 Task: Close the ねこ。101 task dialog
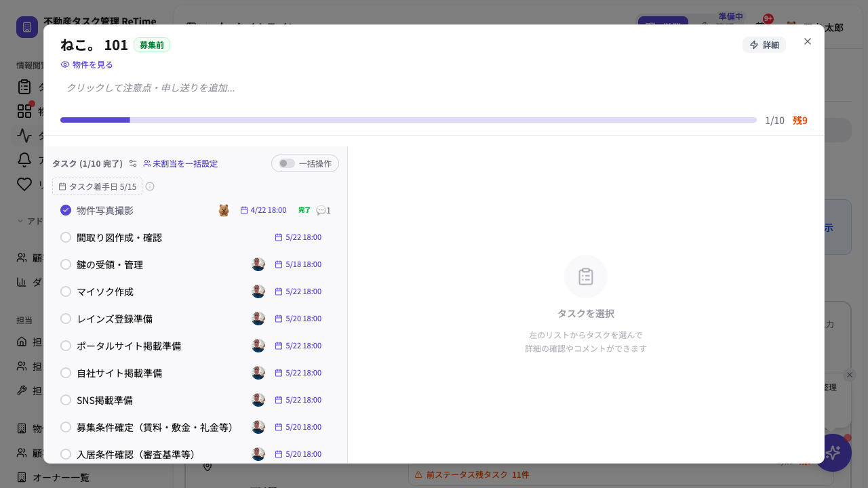[x=808, y=41]
